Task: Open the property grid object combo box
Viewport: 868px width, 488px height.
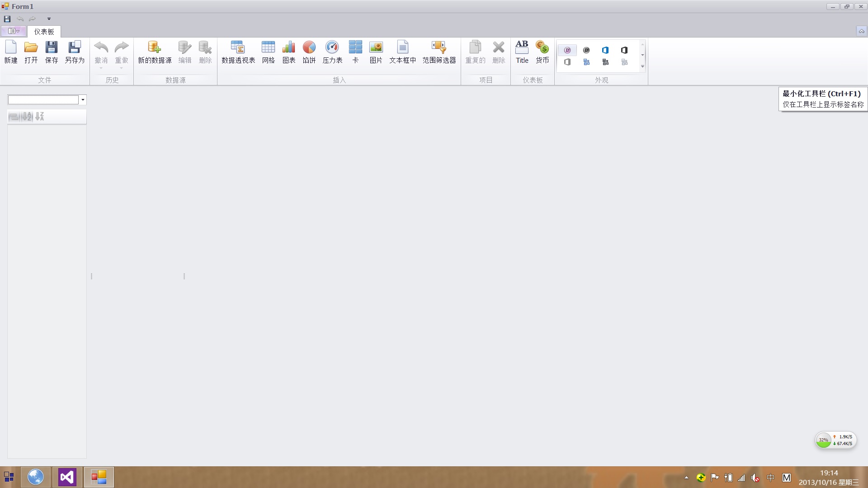Action: click(83, 100)
